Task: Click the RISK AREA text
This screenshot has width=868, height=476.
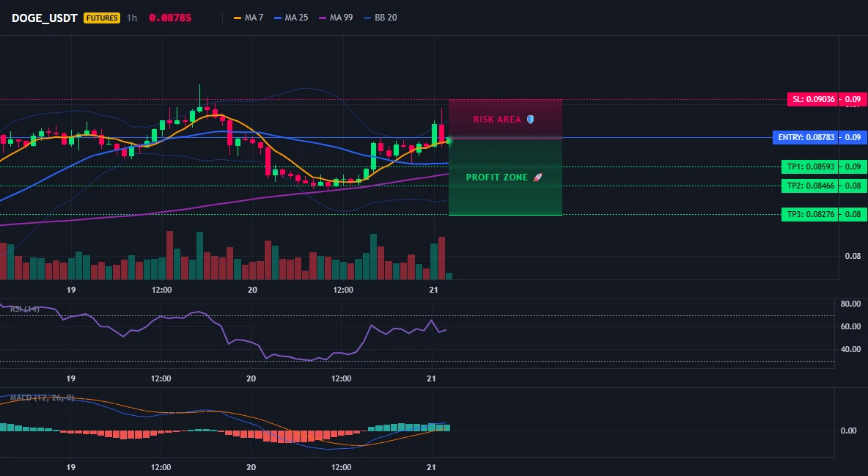Action: (497, 119)
